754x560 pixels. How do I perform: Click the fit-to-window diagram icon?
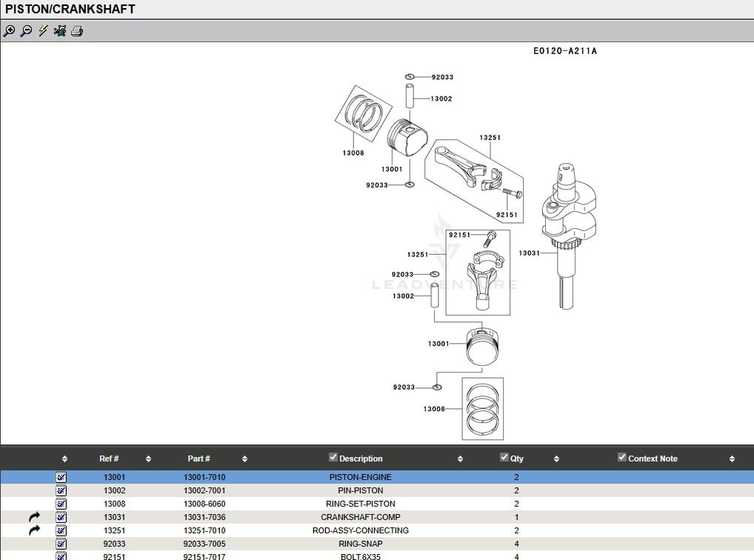[x=60, y=31]
